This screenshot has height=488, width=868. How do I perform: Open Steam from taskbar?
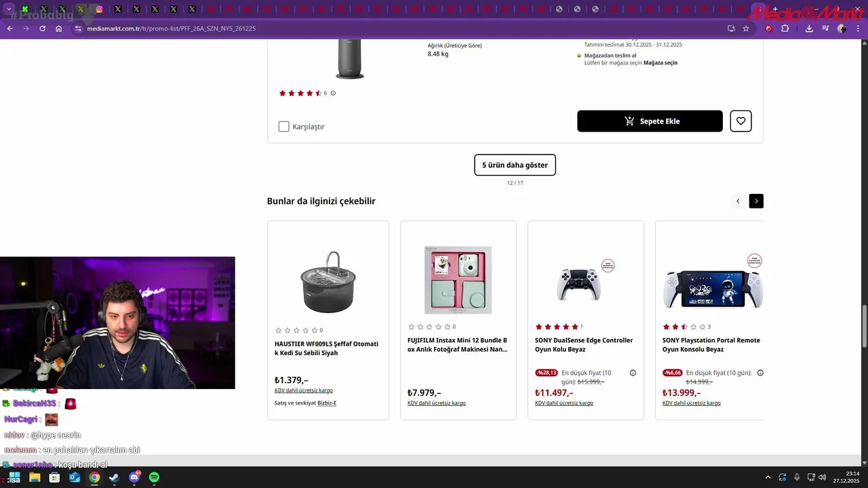coord(114,477)
